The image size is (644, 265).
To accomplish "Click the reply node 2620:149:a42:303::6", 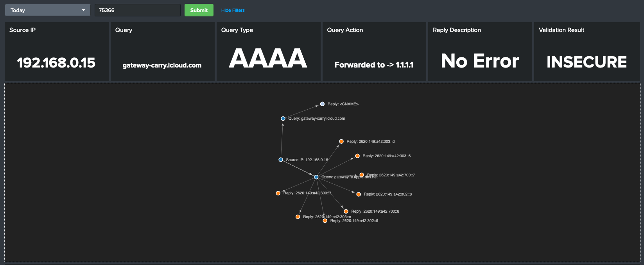I will point(357,156).
